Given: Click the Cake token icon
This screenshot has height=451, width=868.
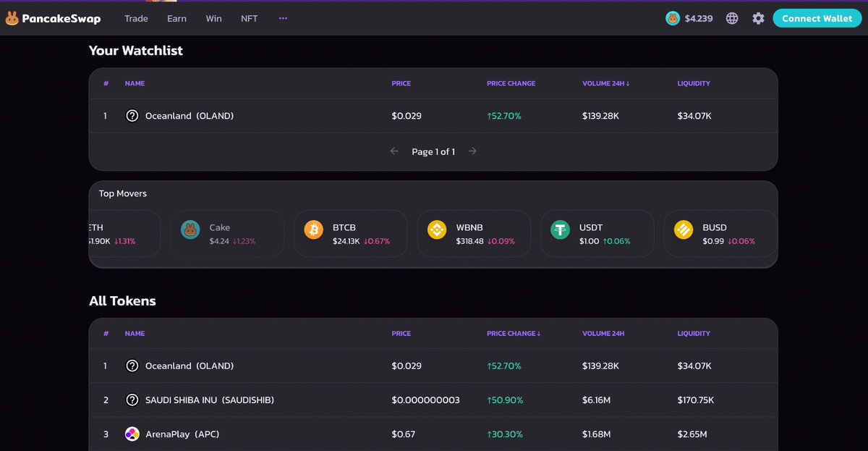Looking at the screenshot, I should pyautogui.click(x=190, y=230).
